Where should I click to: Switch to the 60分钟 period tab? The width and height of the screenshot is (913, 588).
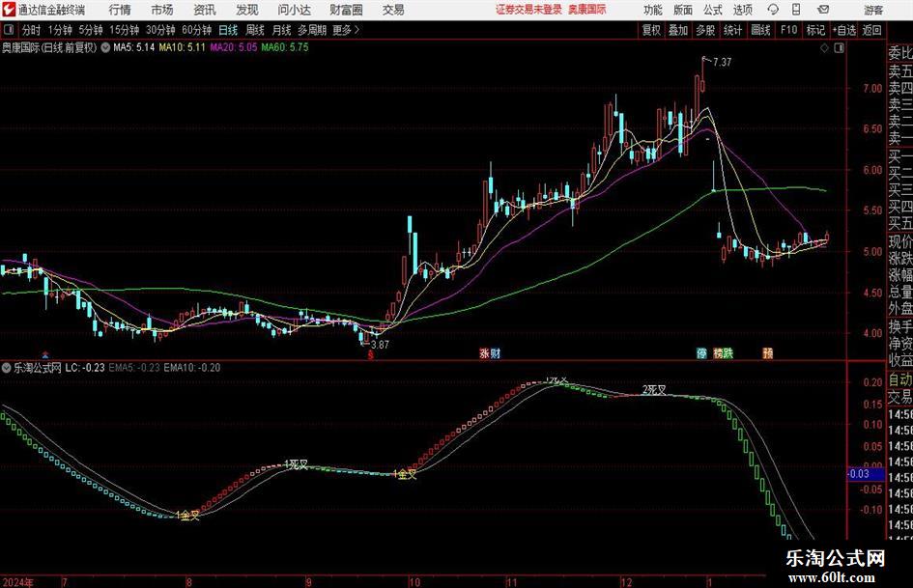tap(196, 30)
